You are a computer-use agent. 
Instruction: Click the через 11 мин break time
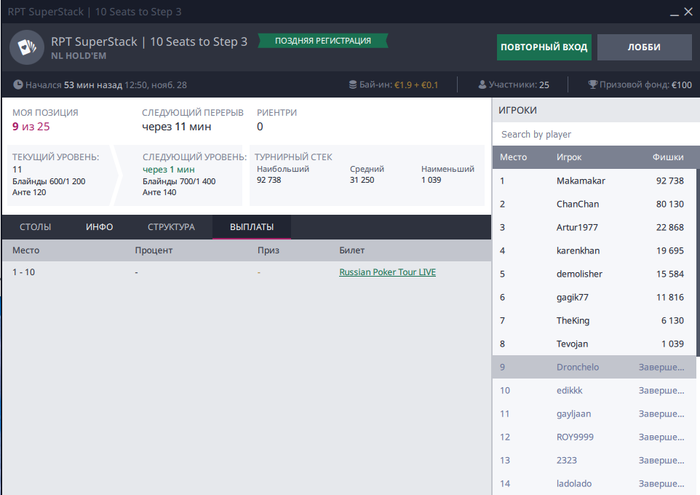(x=176, y=127)
